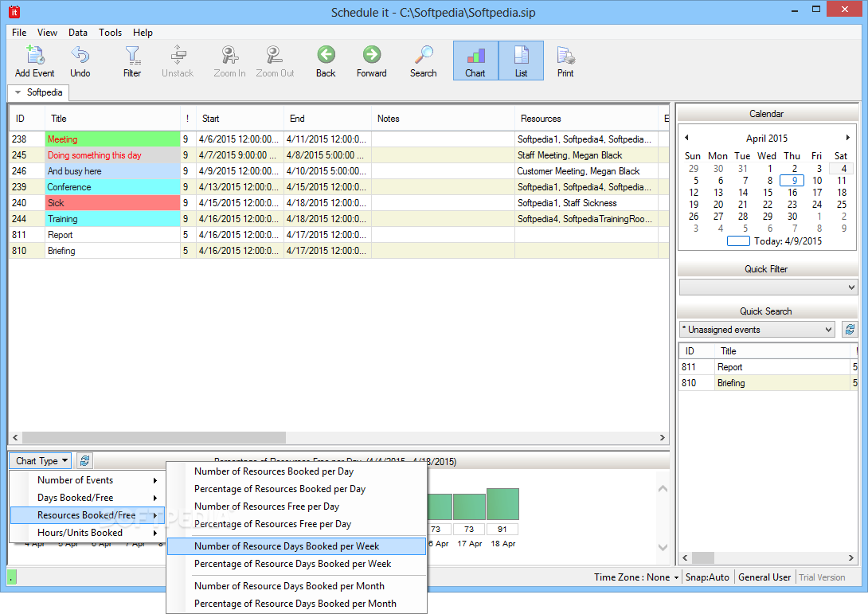This screenshot has width=868, height=614.
Task: Click the Zoom In icon
Action: click(x=229, y=61)
